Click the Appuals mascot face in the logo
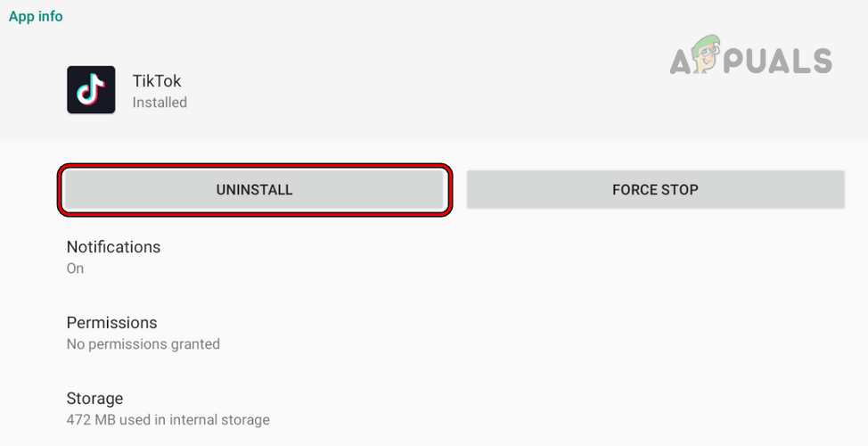 click(x=705, y=57)
